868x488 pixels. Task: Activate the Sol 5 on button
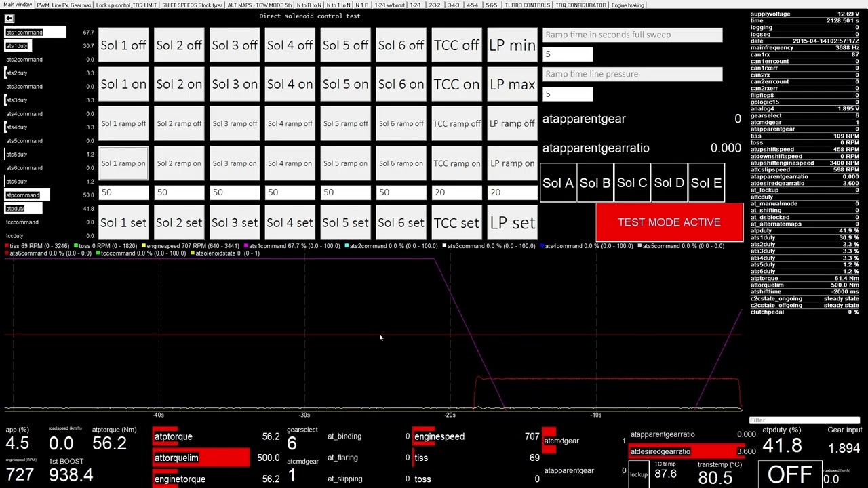click(x=346, y=85)
